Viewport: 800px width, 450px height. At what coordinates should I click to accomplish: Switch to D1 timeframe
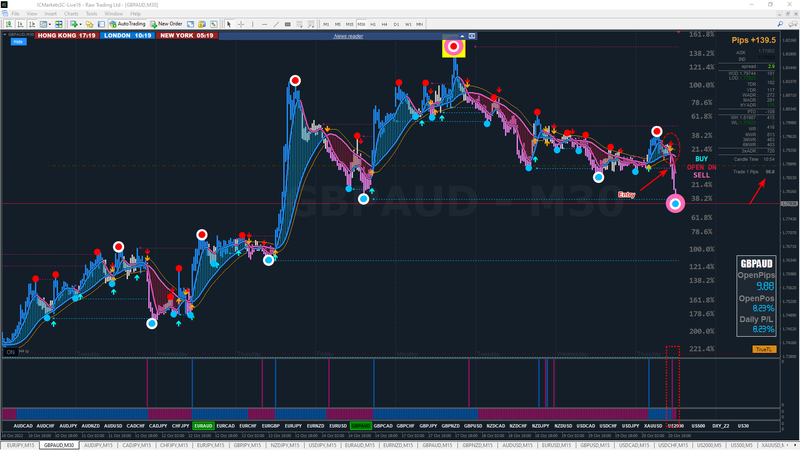pyautogui.click(x=396, y=24)
